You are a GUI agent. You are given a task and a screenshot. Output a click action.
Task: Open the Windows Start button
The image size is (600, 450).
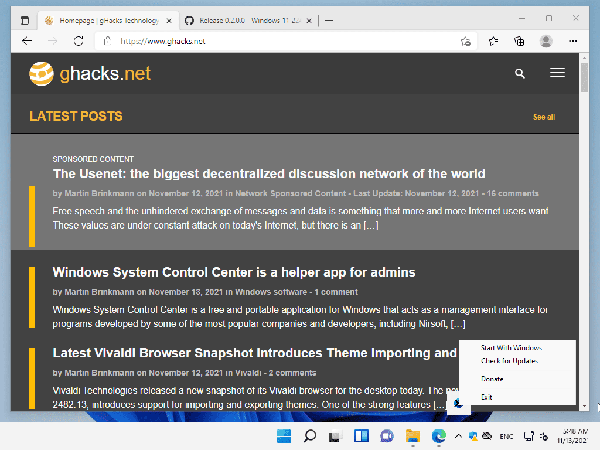point(284,436)
